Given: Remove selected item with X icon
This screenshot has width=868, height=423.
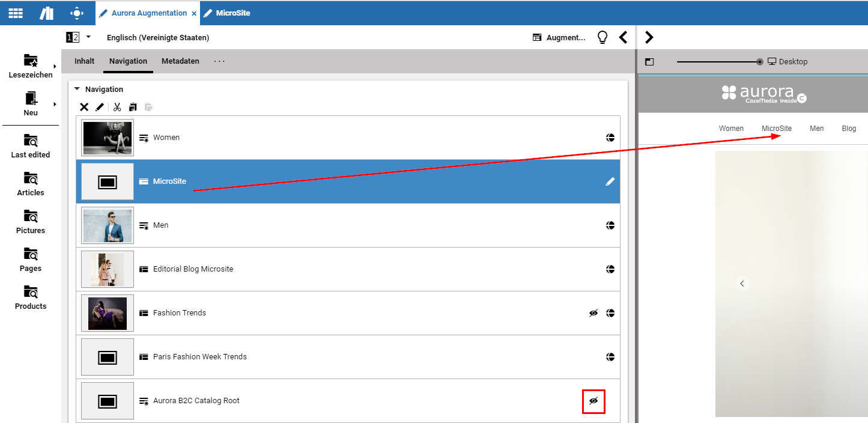Looking at the screenshot, I should pyautogui.click(x=84, y=107).
